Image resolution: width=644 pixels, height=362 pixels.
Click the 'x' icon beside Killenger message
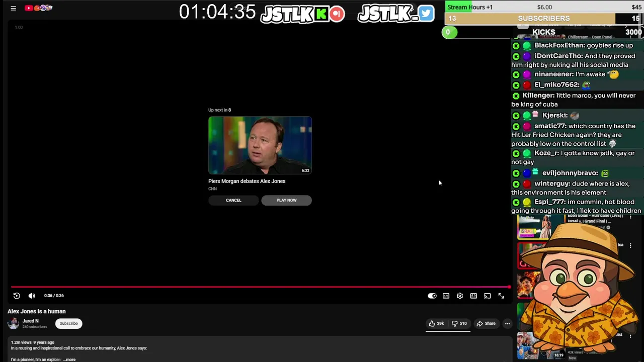(x=516, y=96)
